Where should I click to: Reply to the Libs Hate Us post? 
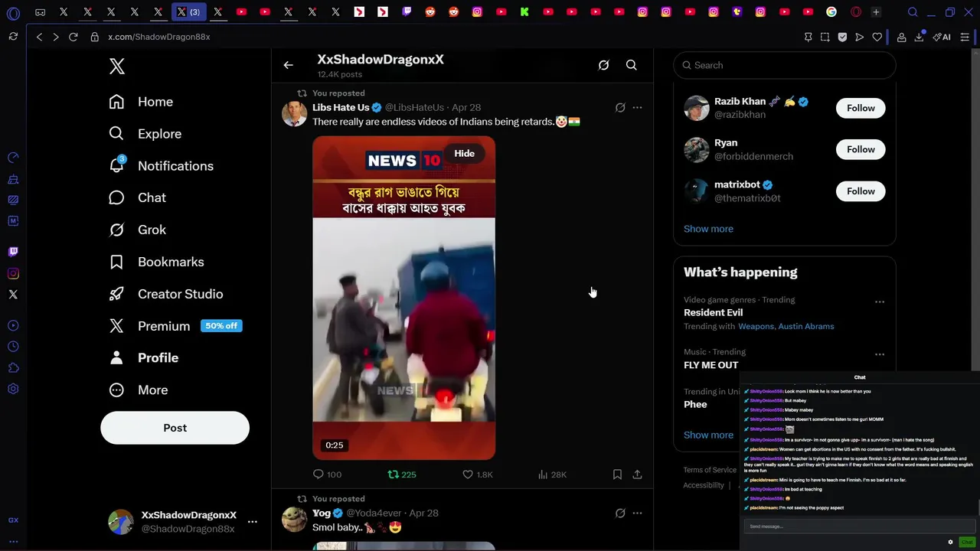(x=327, y=474)
